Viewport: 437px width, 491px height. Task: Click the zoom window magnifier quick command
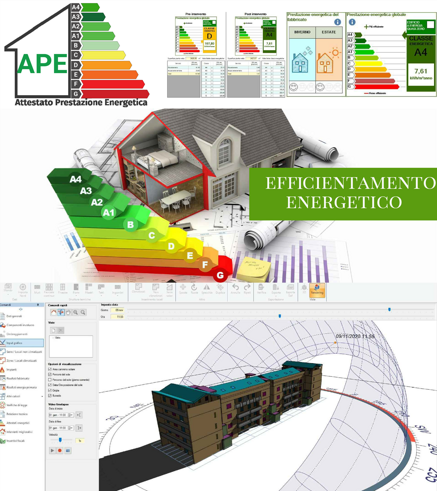83,312
